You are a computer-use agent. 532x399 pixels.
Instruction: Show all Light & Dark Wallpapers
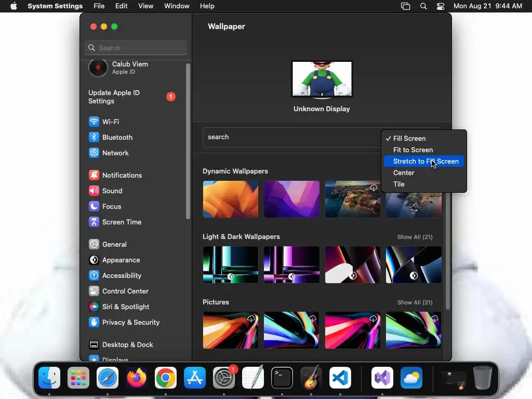415,237
